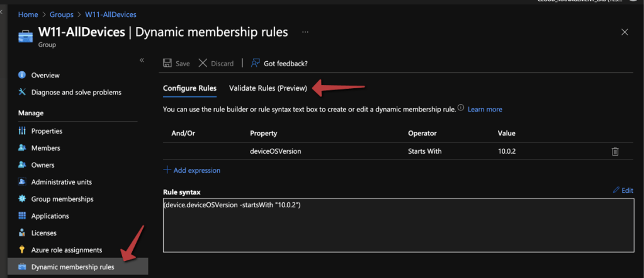Open the ellipsis more options menu

click(305, 32)
